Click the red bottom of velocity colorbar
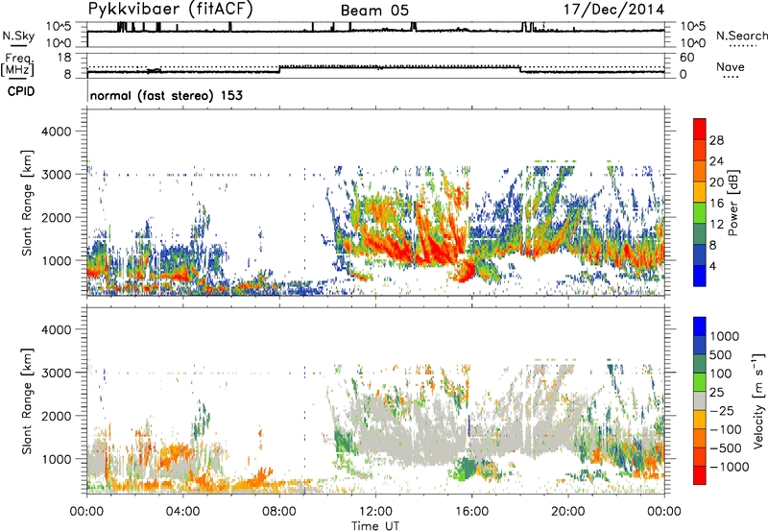 700,475
